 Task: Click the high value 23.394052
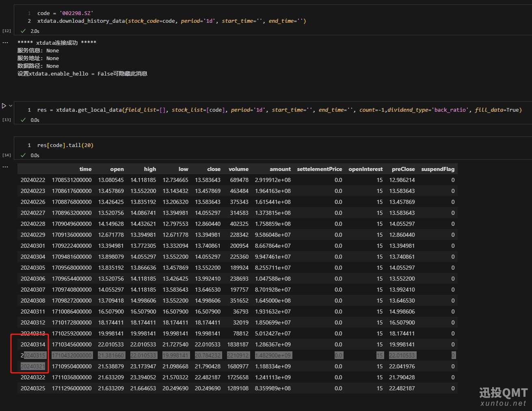[143, 377]
